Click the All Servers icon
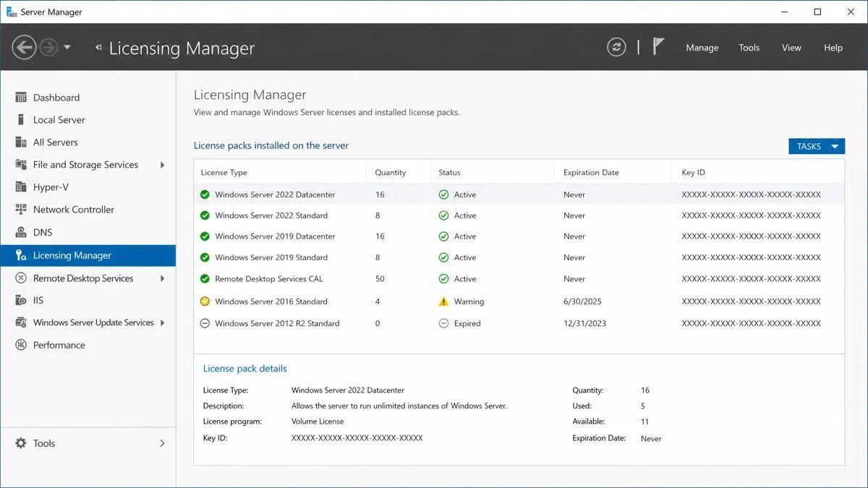Image resolution: width=868 pixels, height=488 pixels. tap(21, 142)
